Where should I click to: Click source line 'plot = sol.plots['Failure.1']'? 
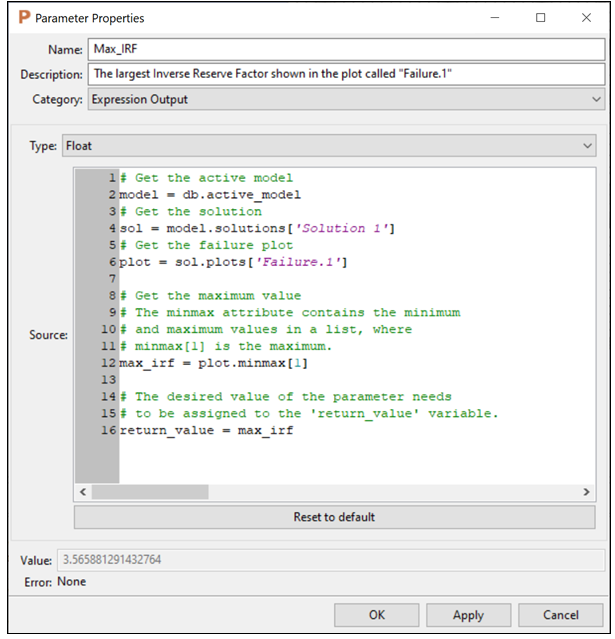point(233,262)
